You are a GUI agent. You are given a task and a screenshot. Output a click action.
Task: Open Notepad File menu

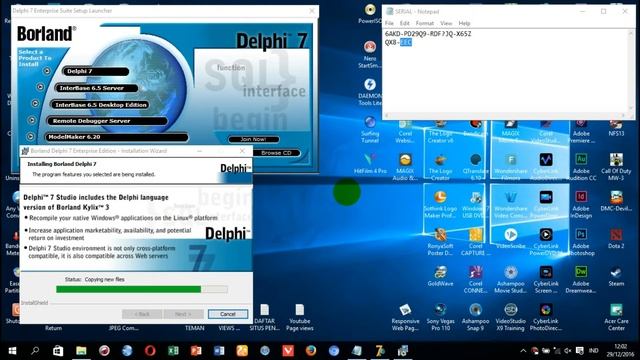coord(389,23)
